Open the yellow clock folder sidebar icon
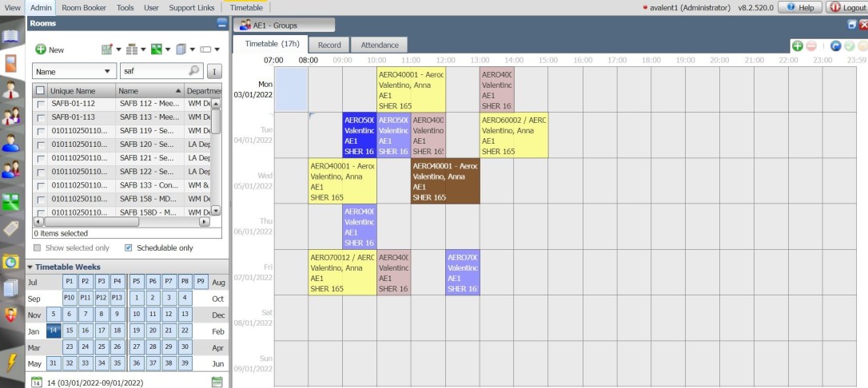 (x=11, y=262)
